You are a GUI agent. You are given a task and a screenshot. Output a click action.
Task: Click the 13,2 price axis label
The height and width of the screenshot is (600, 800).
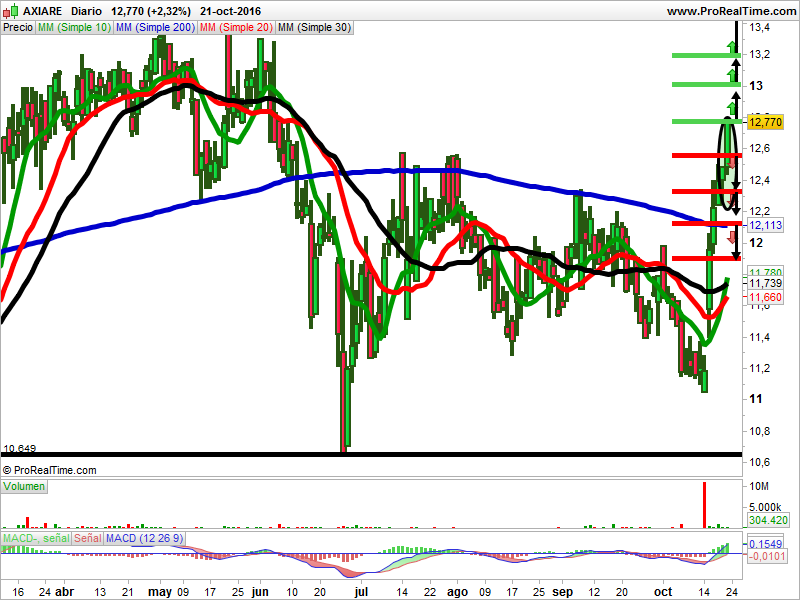(759, 54)
